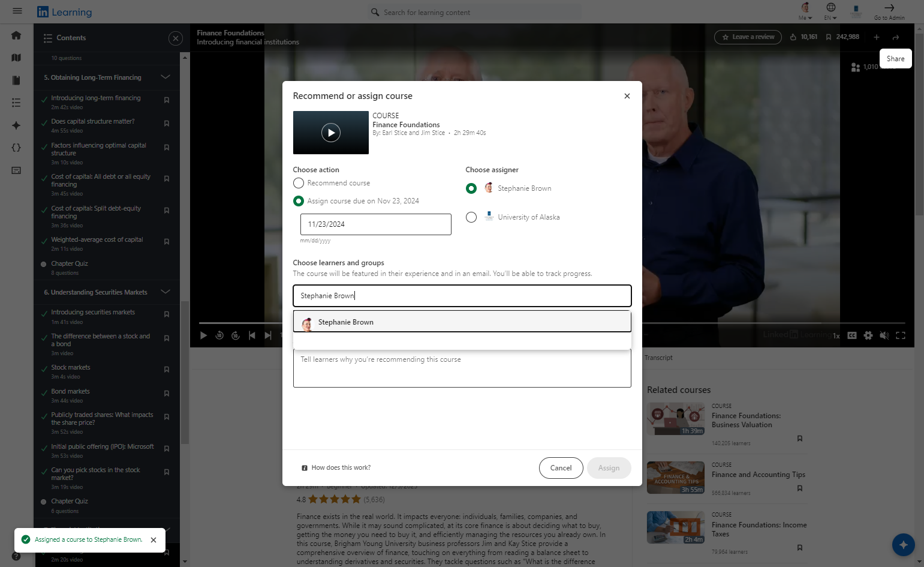The image size is (924, 567).
Task: Collapse section 5 Obtaining Long-Term Financing
Action: (x=165, y=77)
